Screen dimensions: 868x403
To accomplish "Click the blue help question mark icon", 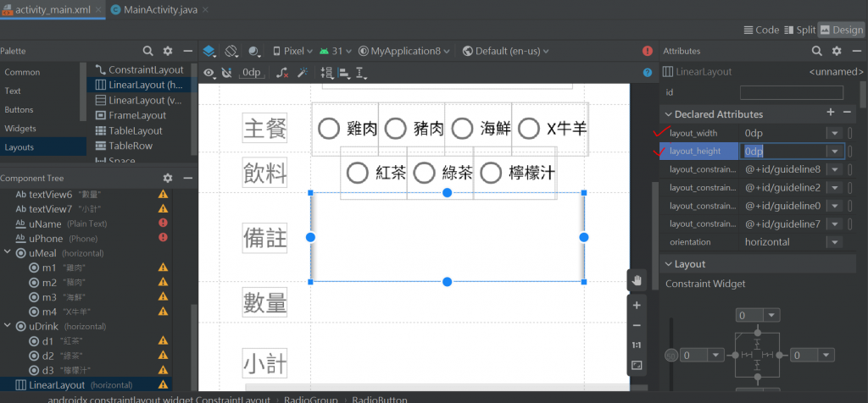I will click(x=647, y=73).
